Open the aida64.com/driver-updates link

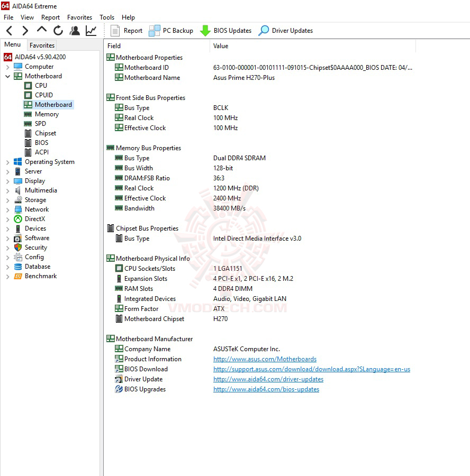(268, 379)
